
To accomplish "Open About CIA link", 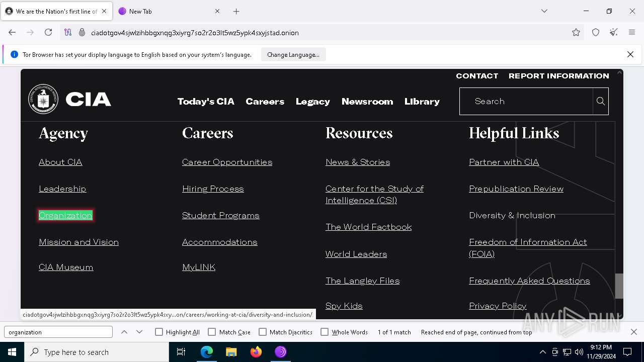I will (x=60, y=162).
